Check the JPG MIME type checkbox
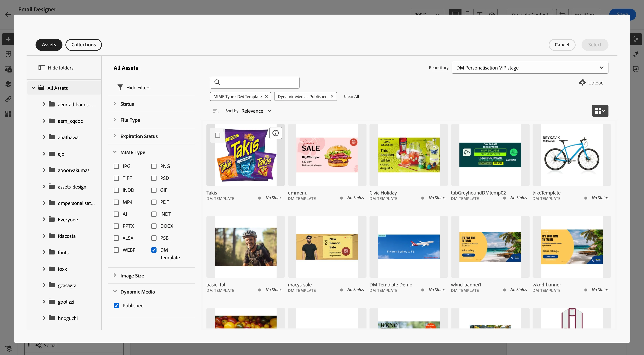The image size is (644, 355). (x=116, y=166)
